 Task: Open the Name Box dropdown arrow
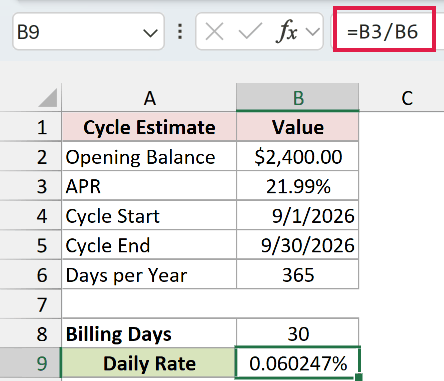150,33
